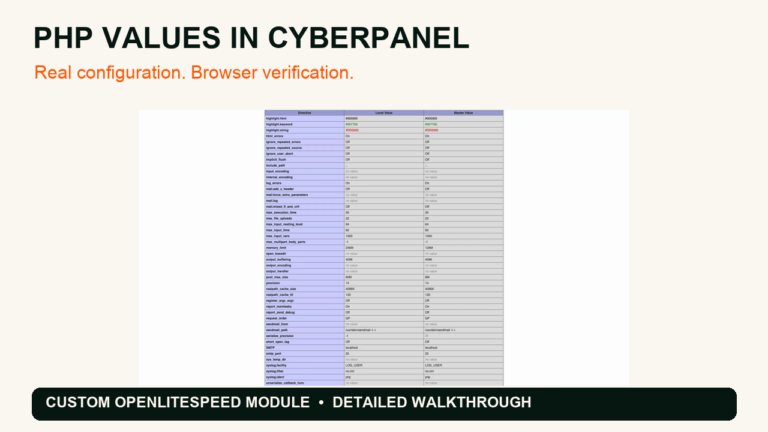Image resolution: width=768 pixels, height=432 pixels.
Task: Click the "Master Value" column header
Action: point(463,113)
